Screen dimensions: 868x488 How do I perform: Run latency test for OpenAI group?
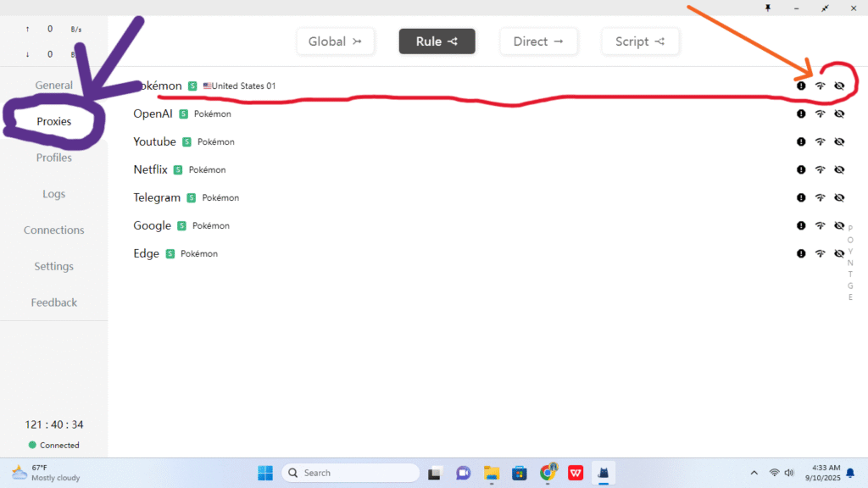click(820, 114)
